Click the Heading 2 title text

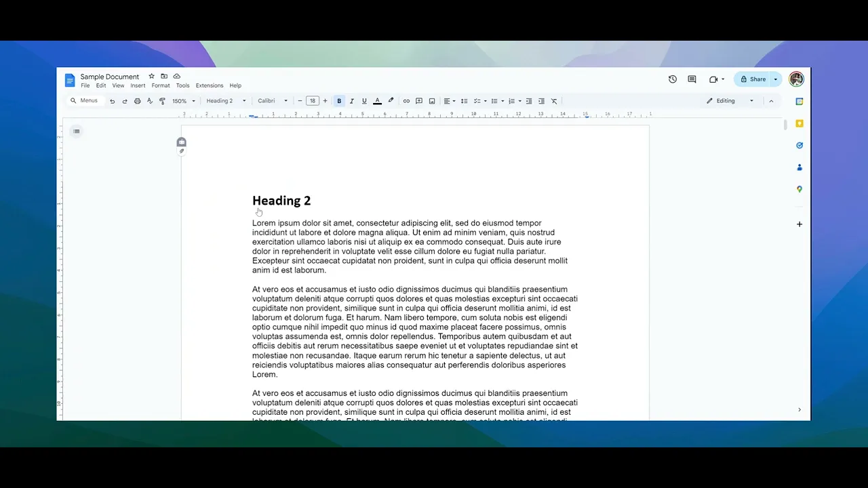(281, 201)
